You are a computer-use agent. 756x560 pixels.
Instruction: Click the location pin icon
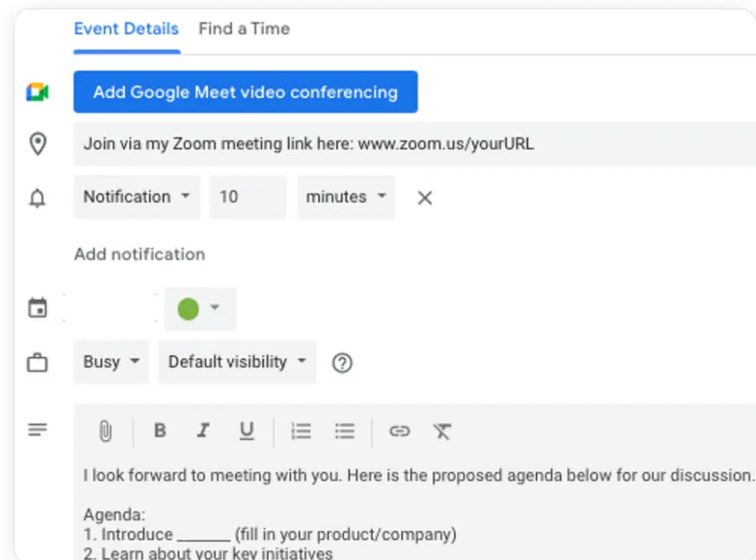coord(38,144)
